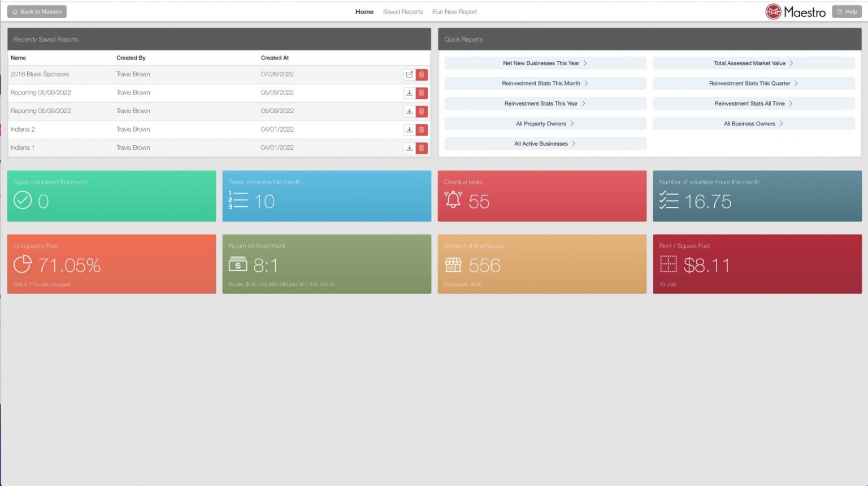
Task: Click the Home menu item
Action: (364, 11)
